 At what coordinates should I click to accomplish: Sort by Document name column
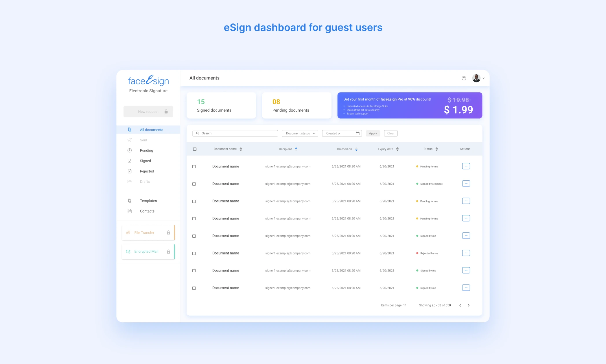coord(241,149)
